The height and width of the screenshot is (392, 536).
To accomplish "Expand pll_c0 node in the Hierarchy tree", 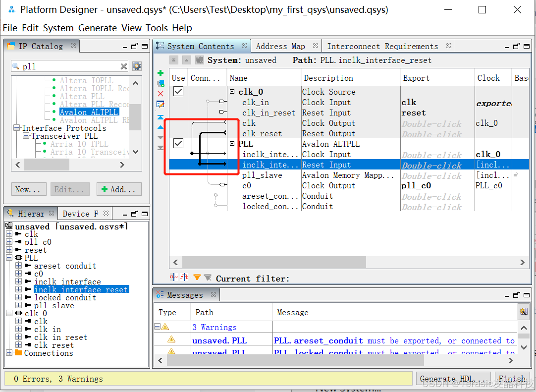I will tap(9, 242).
